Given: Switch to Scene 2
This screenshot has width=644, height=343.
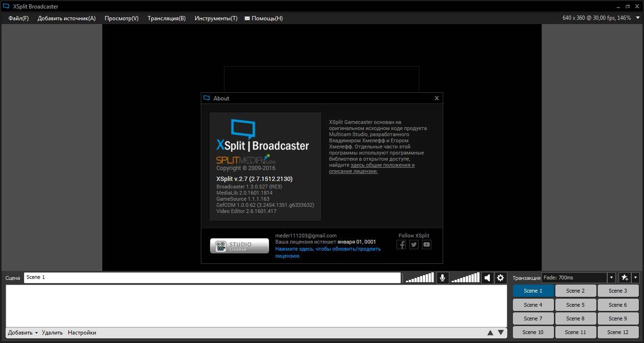Looking at the screenshot, I should click(x=576, y=291).
